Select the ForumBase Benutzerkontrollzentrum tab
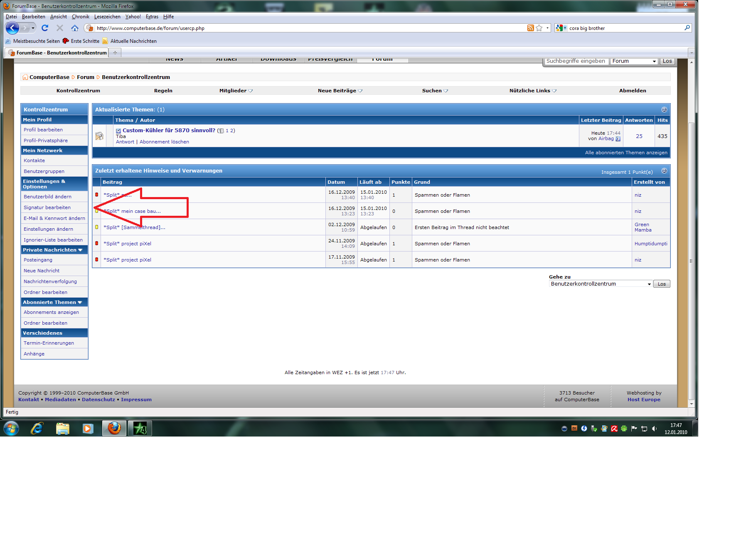 (57, 53)
